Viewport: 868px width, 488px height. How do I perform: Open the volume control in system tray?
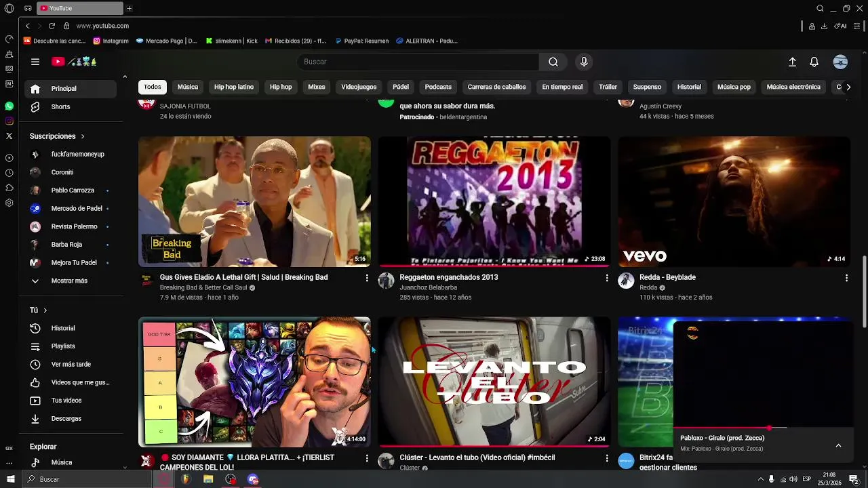point(793,479)
